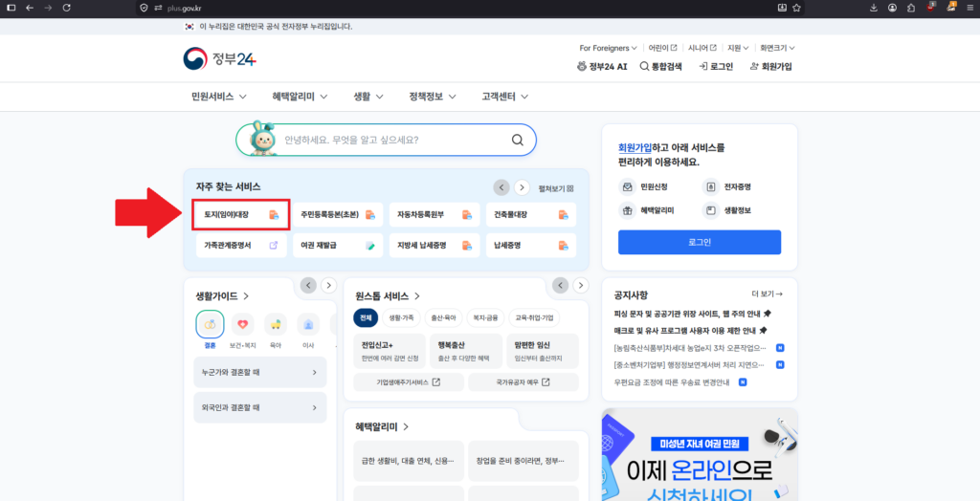Expand 고객센터 menu

pyautogui.click(x=505, y=97)
